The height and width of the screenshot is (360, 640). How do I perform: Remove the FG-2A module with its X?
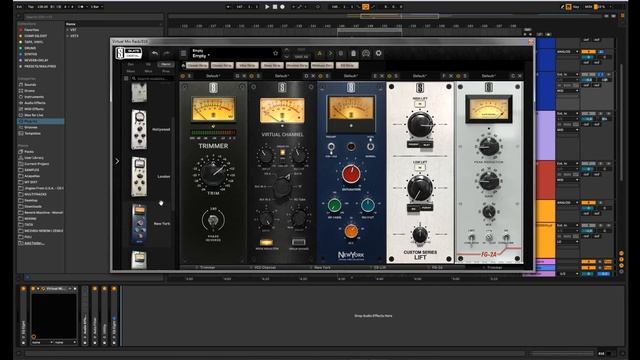tap(520, 76)
